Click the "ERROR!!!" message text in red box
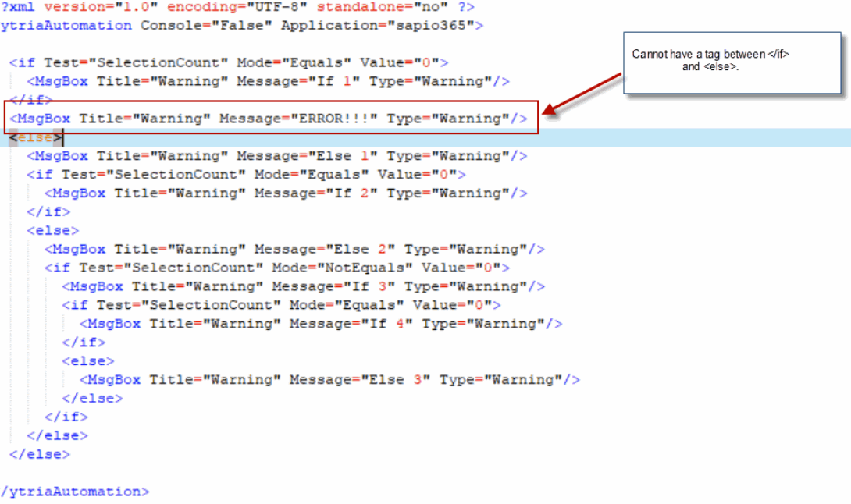851x504 pixels. coord(329,119)
